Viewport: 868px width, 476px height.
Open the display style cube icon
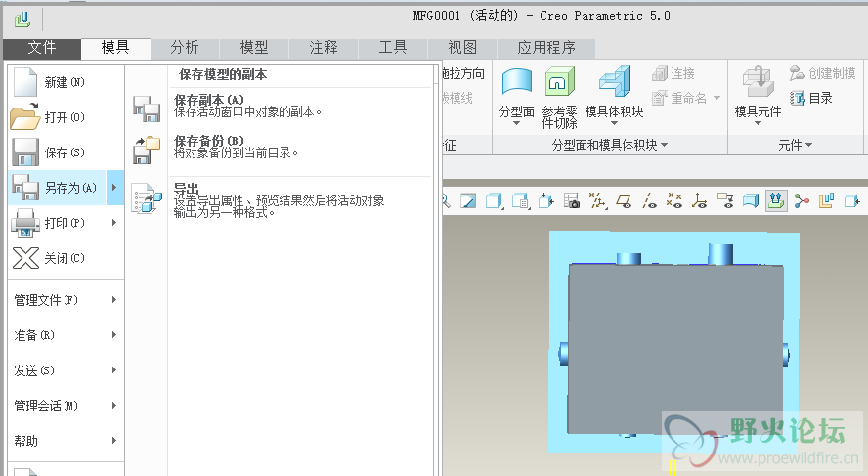494,200
